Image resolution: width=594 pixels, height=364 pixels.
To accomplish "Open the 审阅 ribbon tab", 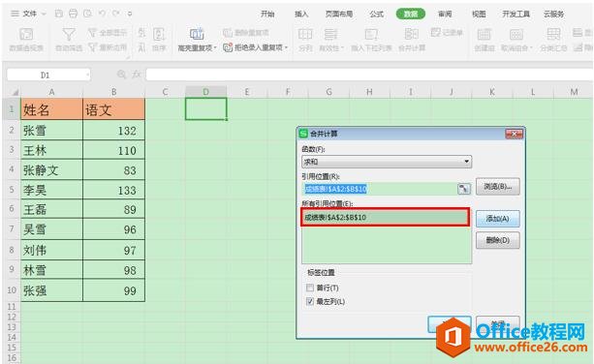I will pos(445,14).
